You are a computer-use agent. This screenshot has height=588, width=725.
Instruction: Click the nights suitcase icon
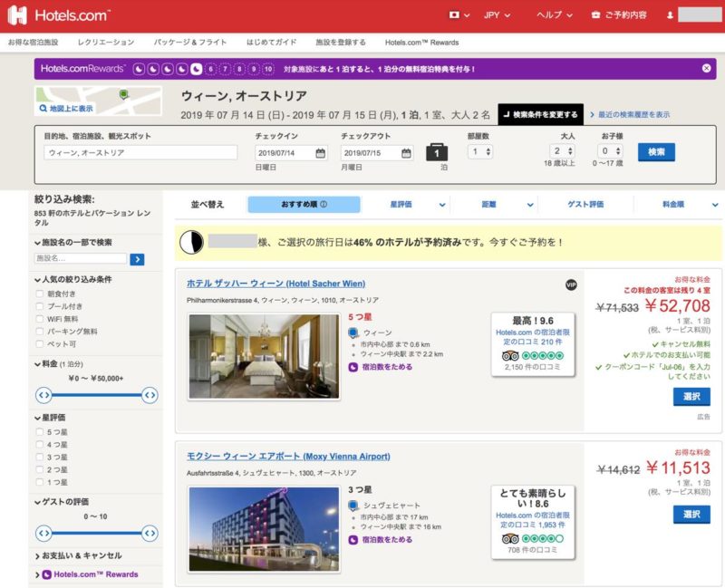click(x=437, y=152)
